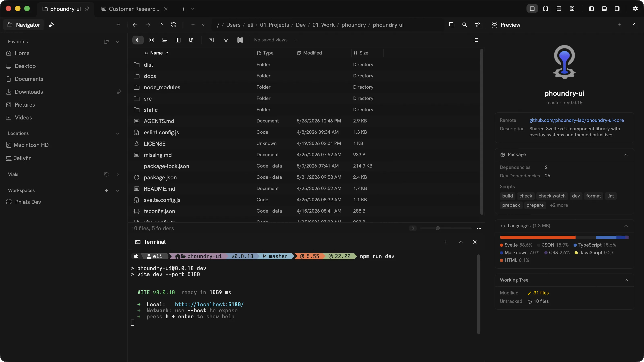Select stacked rows layout

click(x=559, y=9)
